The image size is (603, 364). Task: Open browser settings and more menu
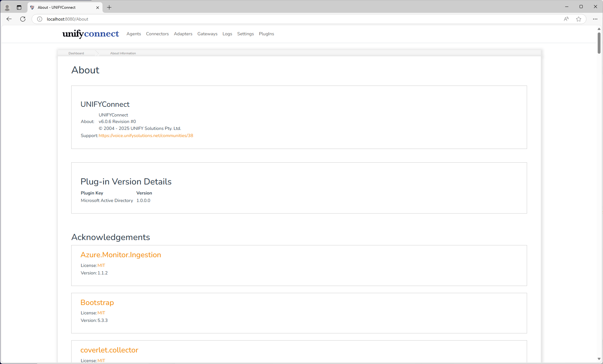click(595, 19)
